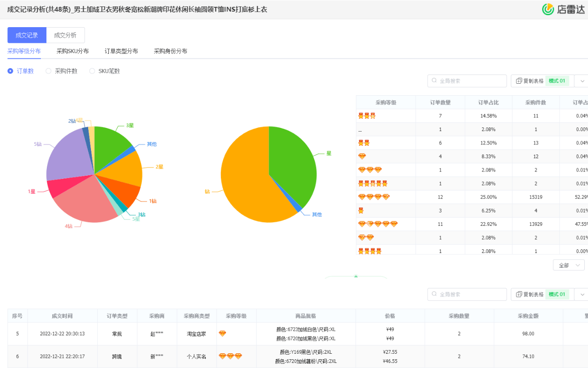Viewport: 588px width, 368px height.
Task: Click 订单类型 column header
Action: click(117, 316)
